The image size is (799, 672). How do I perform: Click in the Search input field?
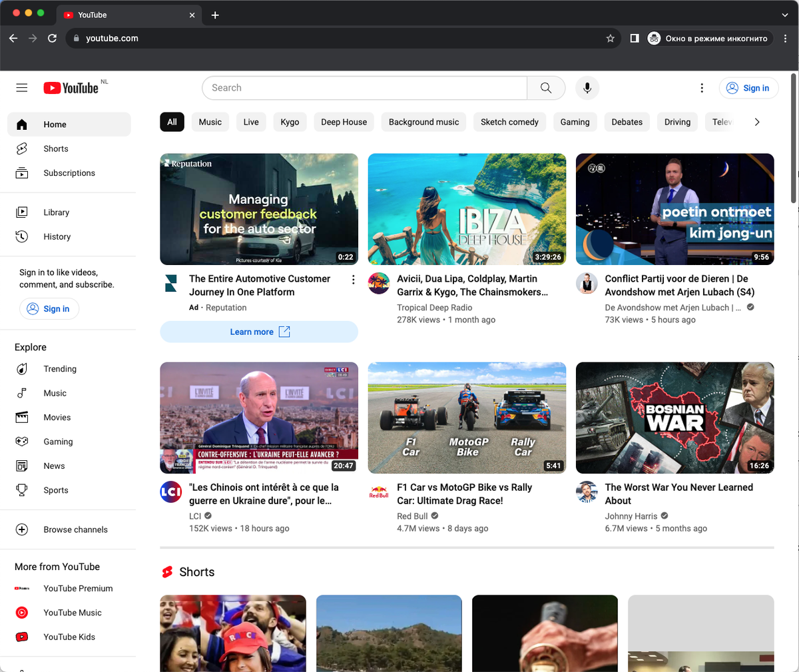[365, 88]
